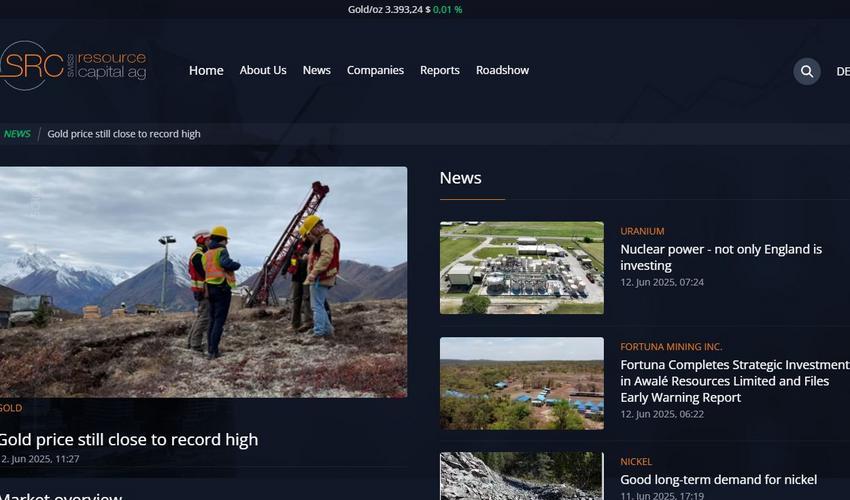The width and height of the screenshot is (850, 500).
Task: Switch language using the DE selector
Action: [x=842, y=71]
